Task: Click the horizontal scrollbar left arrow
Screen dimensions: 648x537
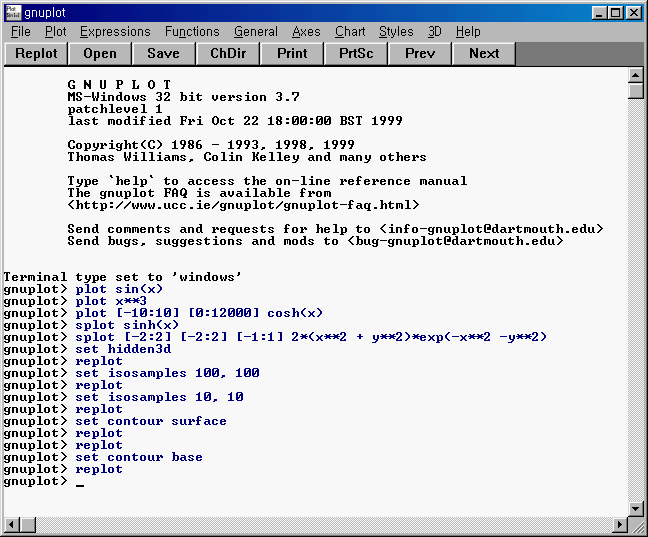Action: click(12, 525)
